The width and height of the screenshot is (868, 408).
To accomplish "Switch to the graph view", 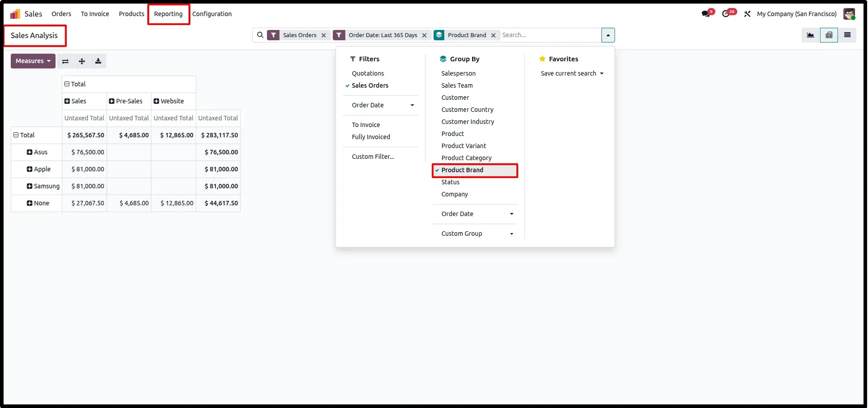I will tap(811, 35).
